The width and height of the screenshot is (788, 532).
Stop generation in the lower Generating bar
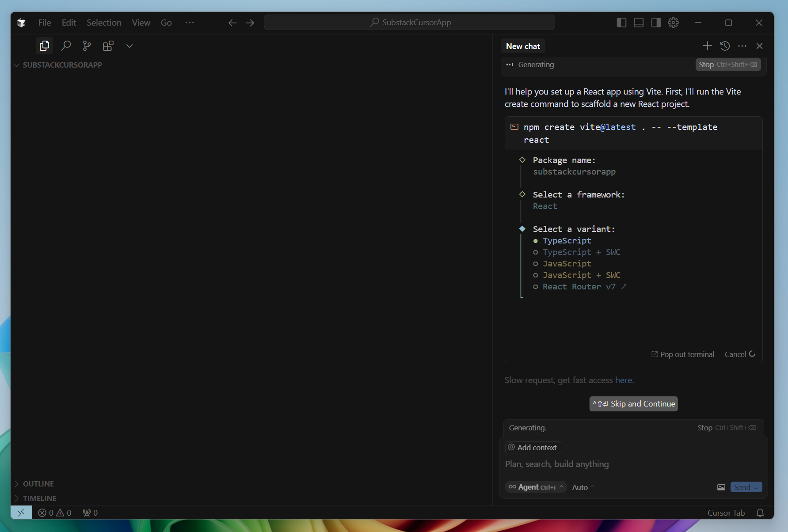[727, 428]
